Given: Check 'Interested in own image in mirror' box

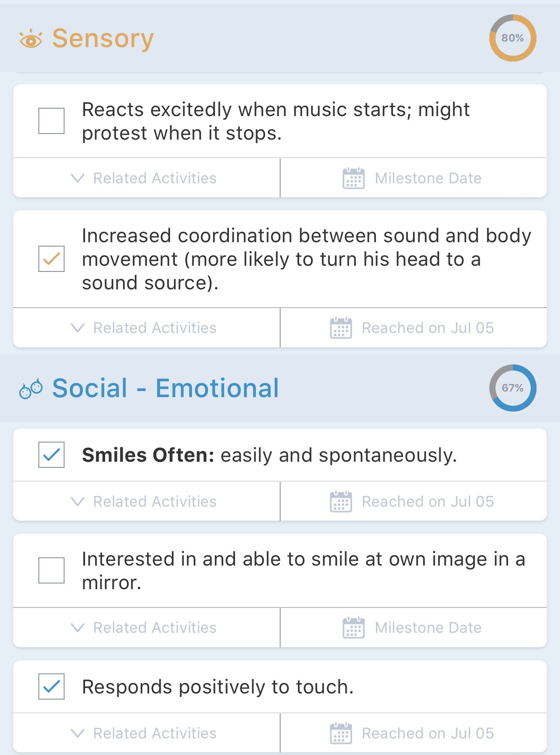Looking at the screenshot, I should [51, 570].
